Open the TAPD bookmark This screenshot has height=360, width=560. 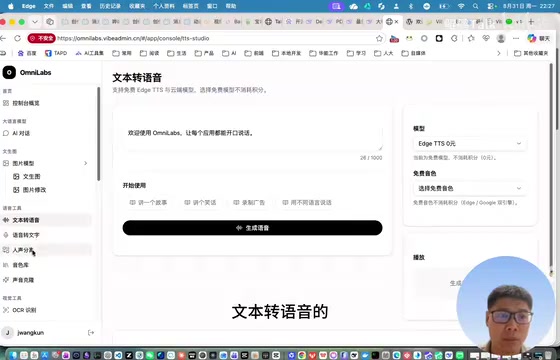(56, 53)
